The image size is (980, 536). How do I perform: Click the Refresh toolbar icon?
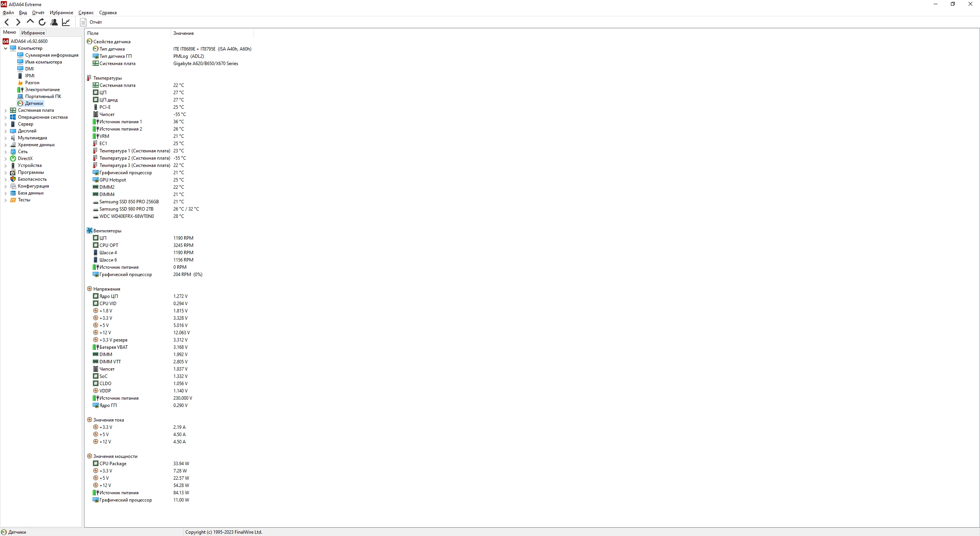(x=42, y=22)
